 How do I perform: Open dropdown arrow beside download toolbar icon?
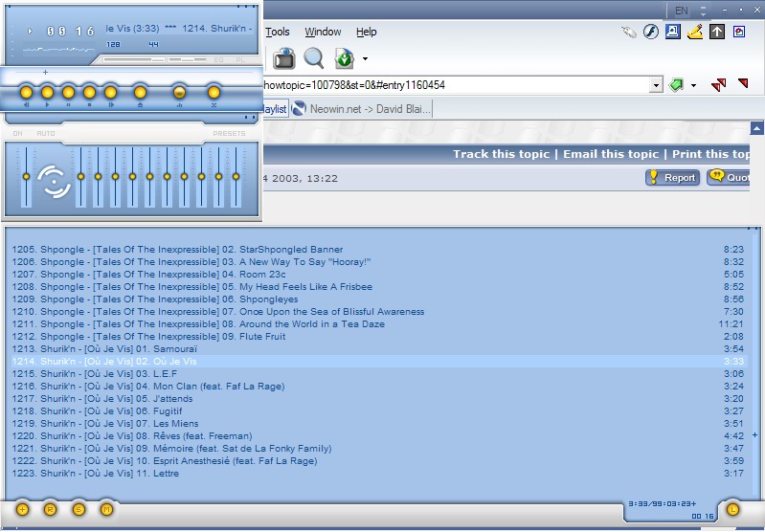point(366,60)
